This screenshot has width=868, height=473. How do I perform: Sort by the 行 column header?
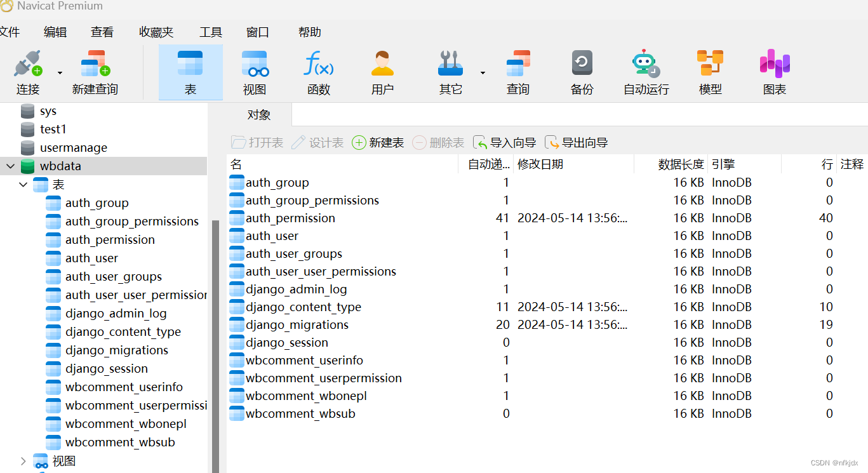(x=809, y=164)
